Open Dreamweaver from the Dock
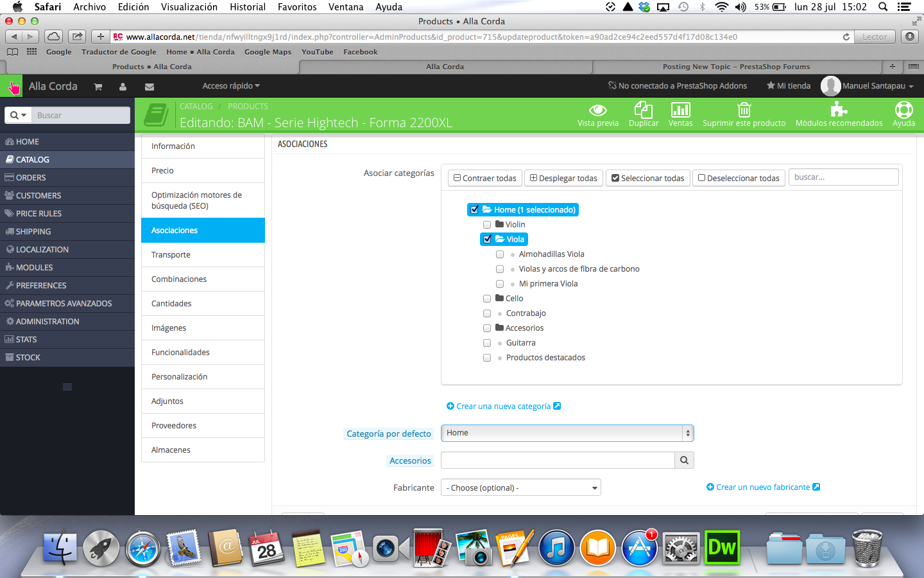Viewport: 924px width, 578px height. click(722, 547)
